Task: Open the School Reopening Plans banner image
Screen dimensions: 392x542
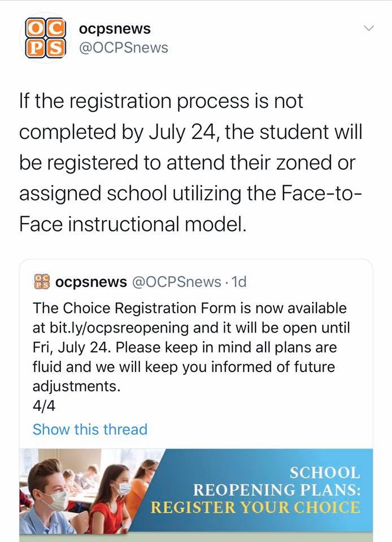Action: pyautogui.click(x=196, y=495)
